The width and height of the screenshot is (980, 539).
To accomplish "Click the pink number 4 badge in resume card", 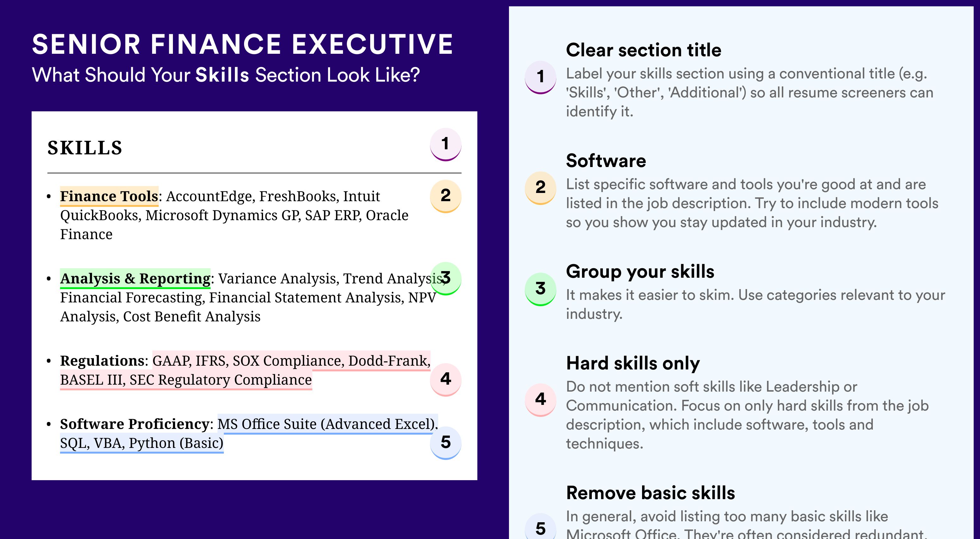I will [445, 380].
